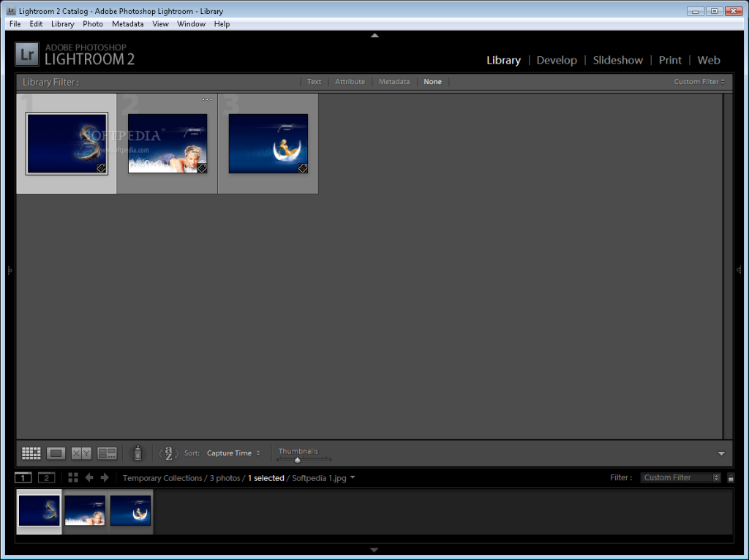Switch to Compare view (X|Y) icon
This screenshot has width=749, height=560.
(x=81, y=453)
